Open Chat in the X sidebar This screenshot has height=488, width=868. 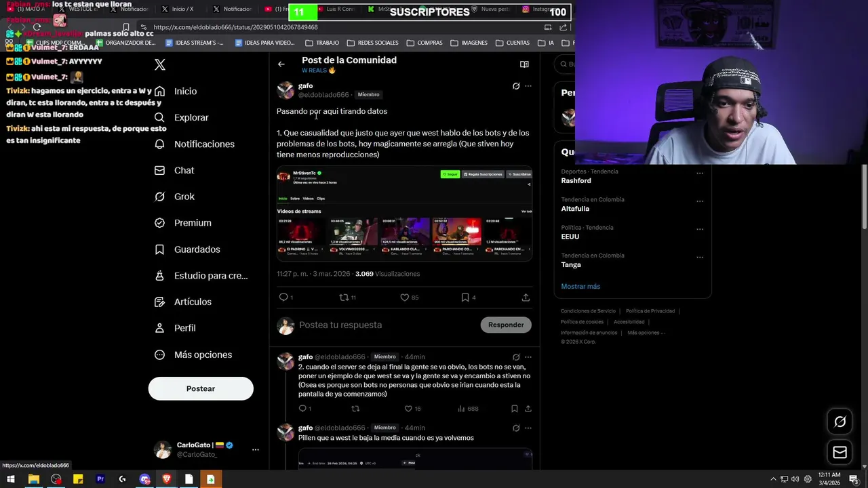[174, 170]
